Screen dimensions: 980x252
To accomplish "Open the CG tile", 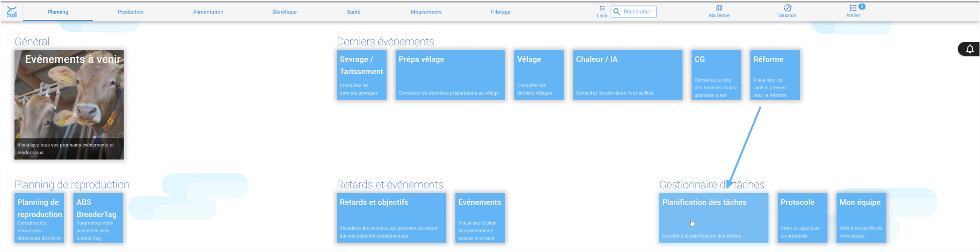I will [716, 75].
